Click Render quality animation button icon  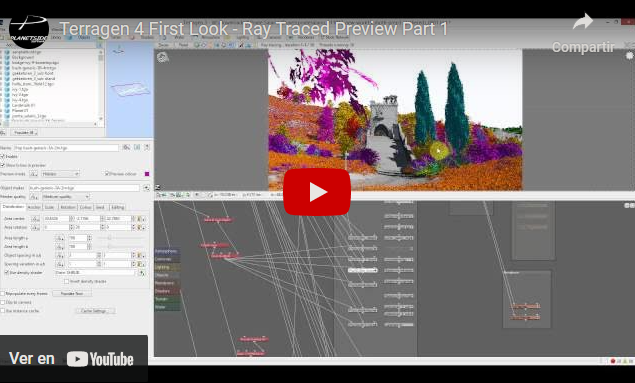pyautogui.click(x=34, y=197)
